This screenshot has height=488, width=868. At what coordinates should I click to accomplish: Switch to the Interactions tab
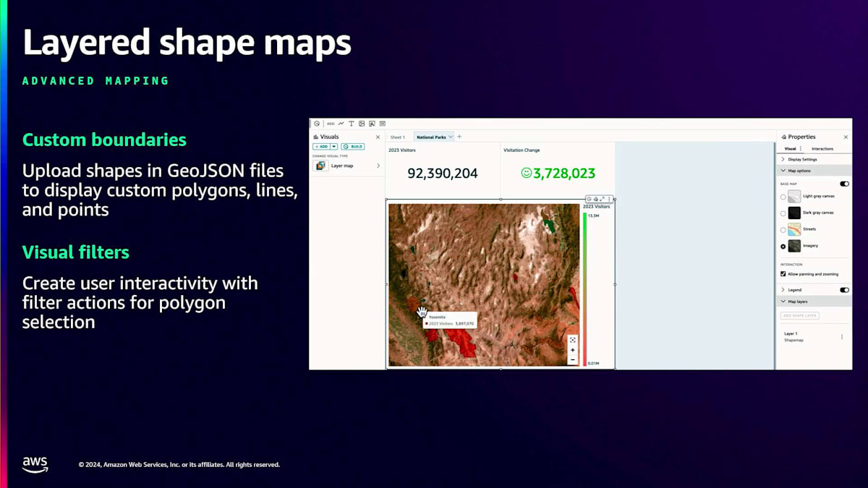(x=822, y=148)
